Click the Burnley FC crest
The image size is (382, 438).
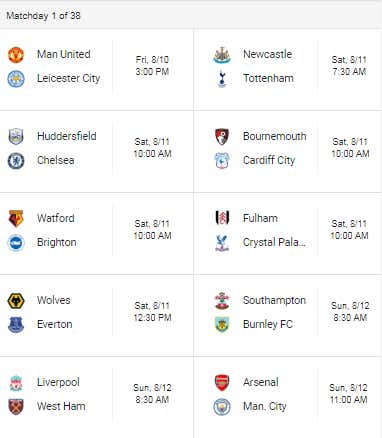(x=222, y=325)
